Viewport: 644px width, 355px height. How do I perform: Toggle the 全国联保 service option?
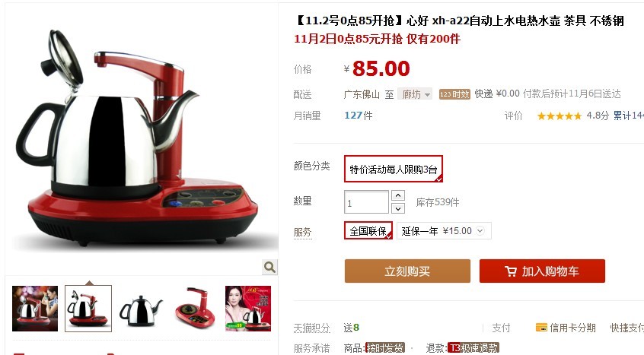(368, 231)
